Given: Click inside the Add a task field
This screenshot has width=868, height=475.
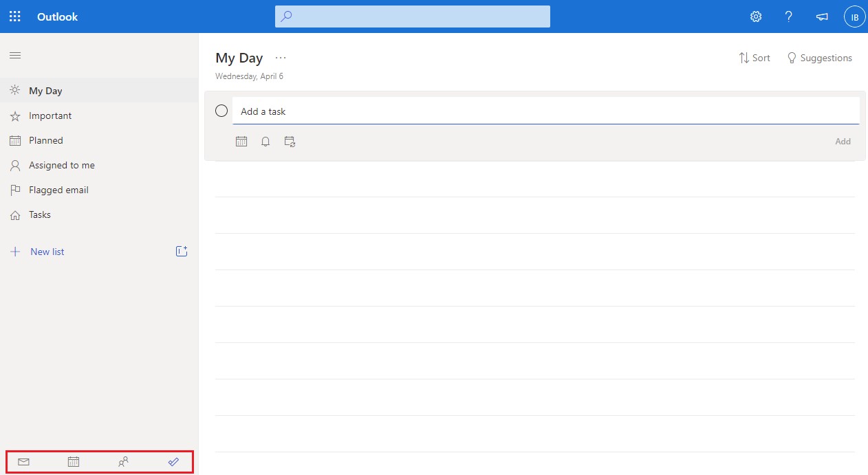Looking at the screenshot, I should [x=543, y=111].
